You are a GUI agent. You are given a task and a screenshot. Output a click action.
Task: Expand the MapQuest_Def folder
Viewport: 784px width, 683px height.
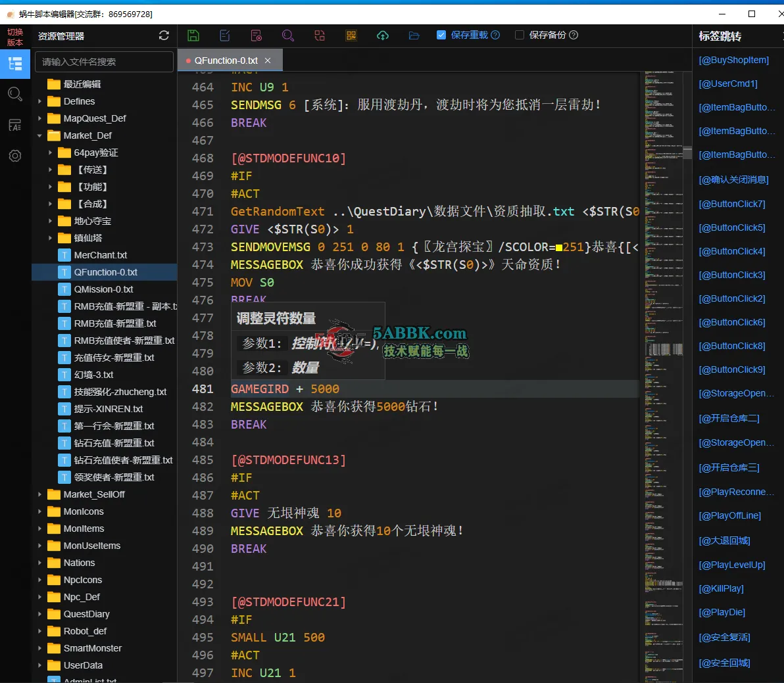click(39, 118)
